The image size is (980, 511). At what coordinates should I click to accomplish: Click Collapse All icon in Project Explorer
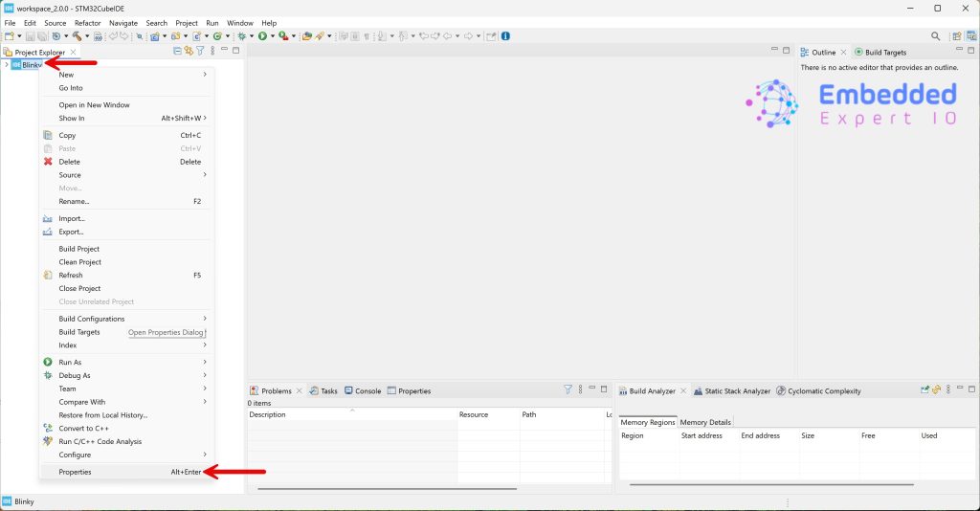[177, 51]
